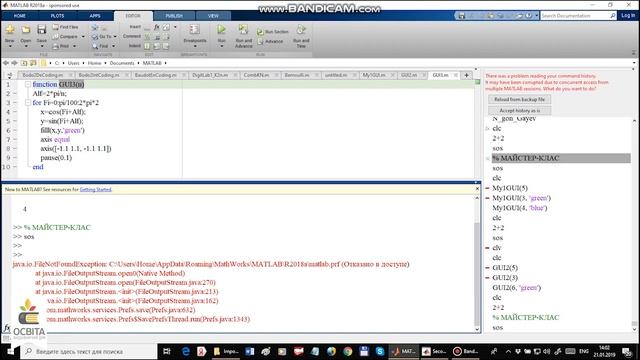640x360 pixels.
Task: Close the New to MATLAB banner
Action: (477, 189)
